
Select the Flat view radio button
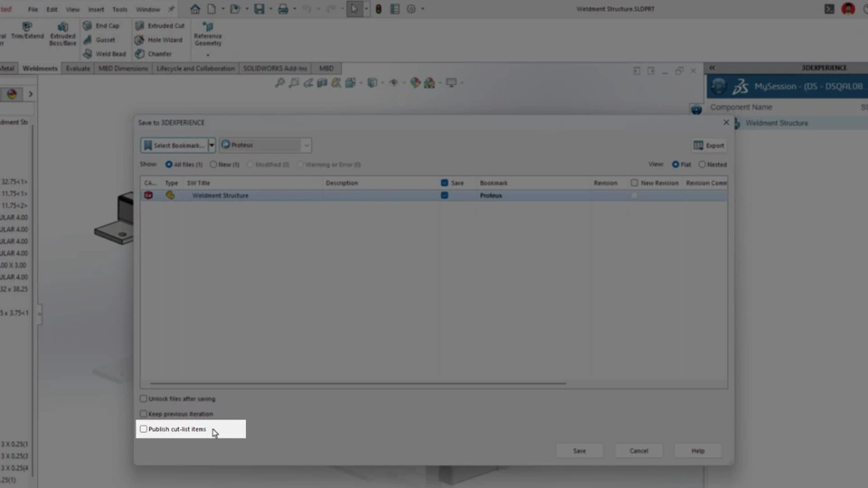tap(675, 164)
